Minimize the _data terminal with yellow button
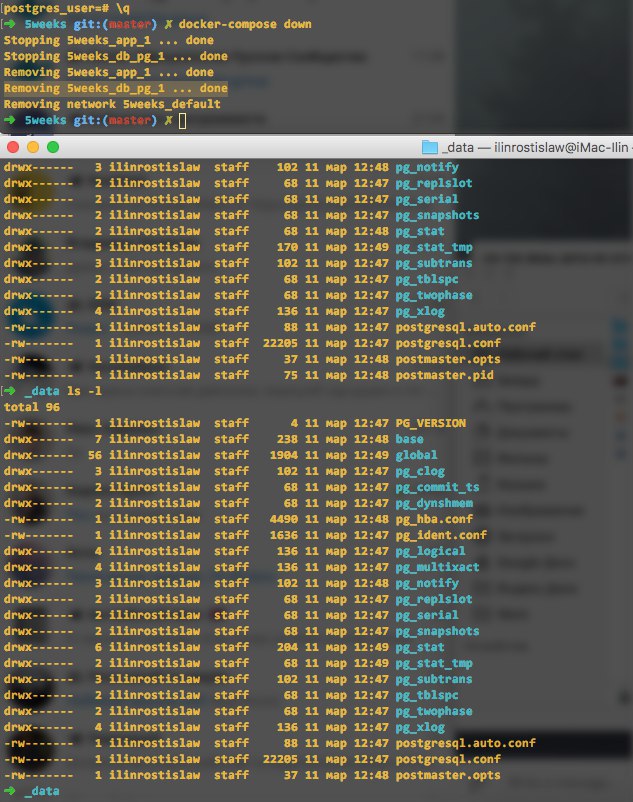The width and height of the screenshot is (633, 802). point(33,147)
